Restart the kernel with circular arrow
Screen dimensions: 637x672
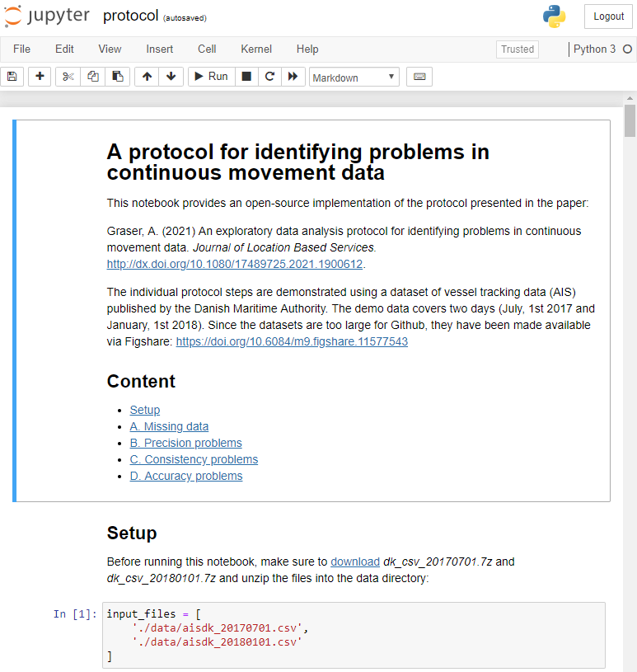[269, 77]
